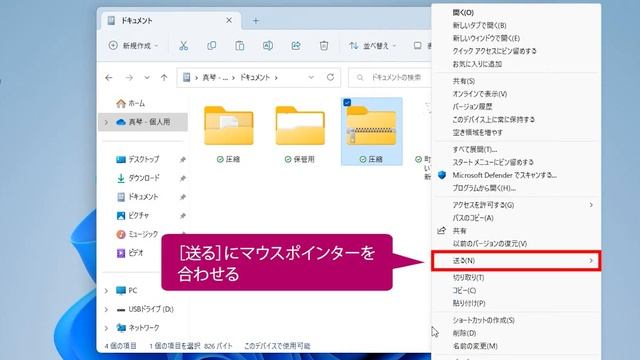Open ダウンロード in the sidebar

138,178
